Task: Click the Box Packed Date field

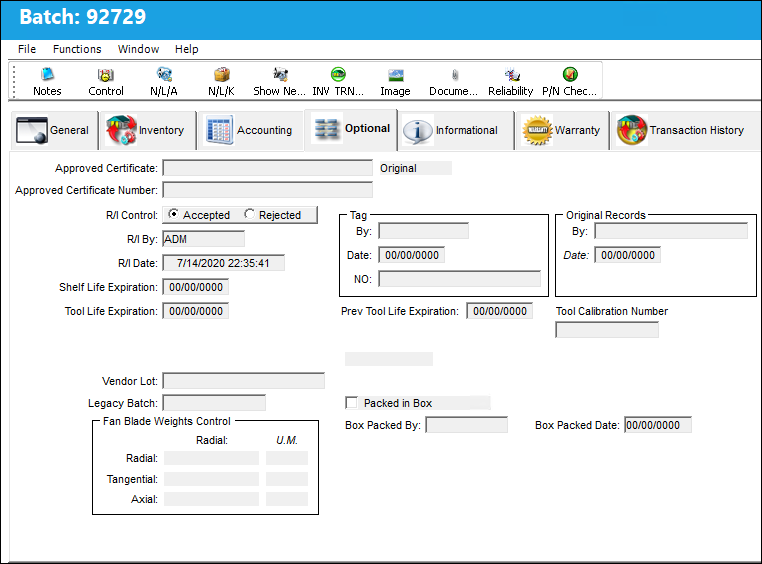Action: click(658, 425)
